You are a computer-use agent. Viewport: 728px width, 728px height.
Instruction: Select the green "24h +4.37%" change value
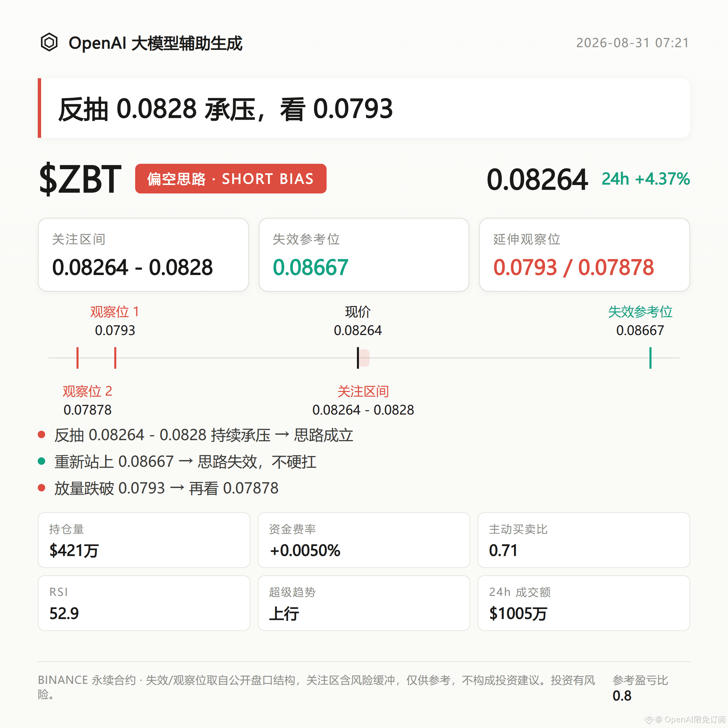point(645,179)
